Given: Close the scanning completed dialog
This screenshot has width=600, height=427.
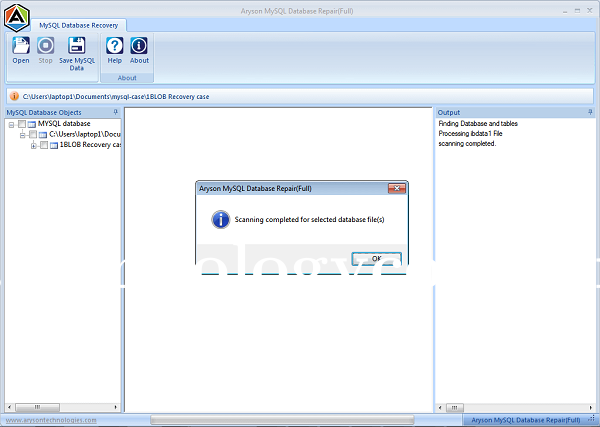Looking at the screenshot, I should tap(397, 188).
